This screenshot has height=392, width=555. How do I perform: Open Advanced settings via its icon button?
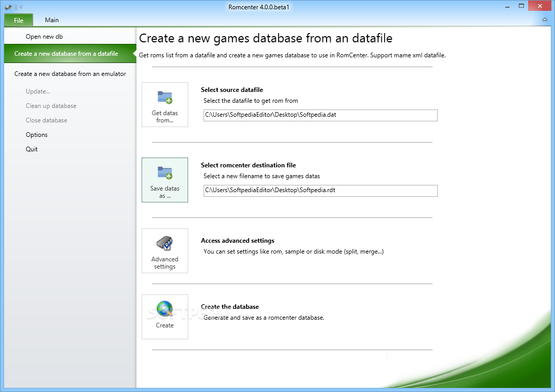[x=165, y=250]
